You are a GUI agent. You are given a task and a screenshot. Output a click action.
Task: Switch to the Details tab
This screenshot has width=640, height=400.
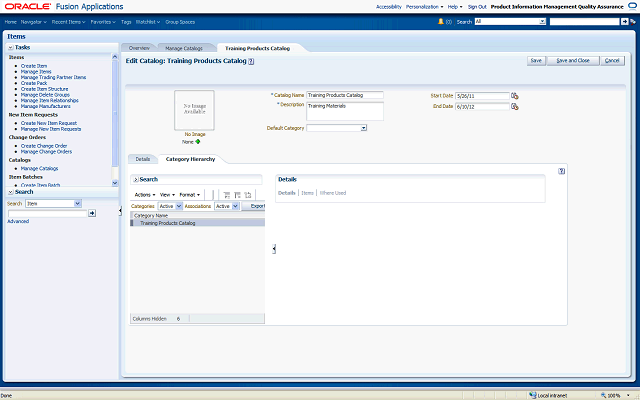[142, 159]
